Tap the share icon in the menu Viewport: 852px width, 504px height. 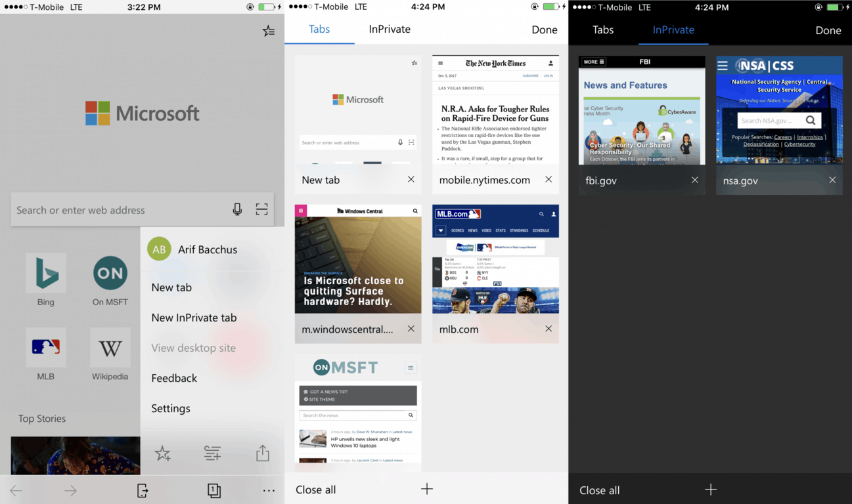tap(263, 453)
